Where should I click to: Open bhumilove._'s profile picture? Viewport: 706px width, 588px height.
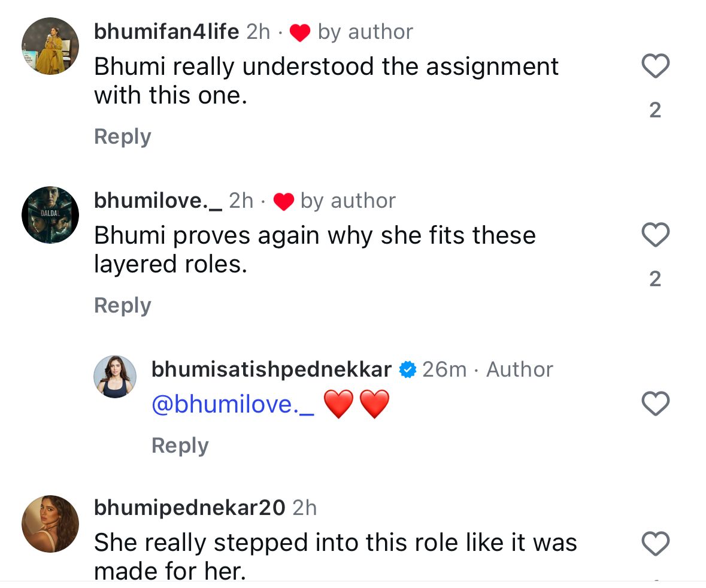point(50,215)
